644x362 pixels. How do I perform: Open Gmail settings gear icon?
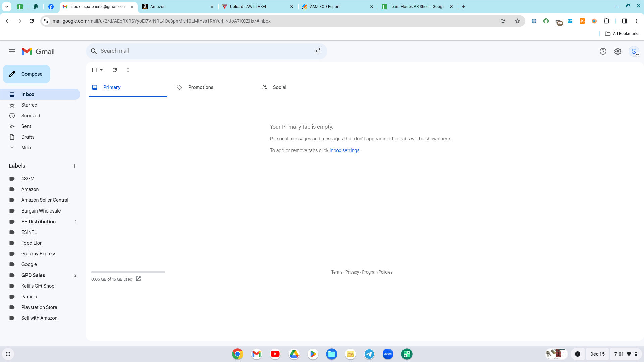point(618,51)
